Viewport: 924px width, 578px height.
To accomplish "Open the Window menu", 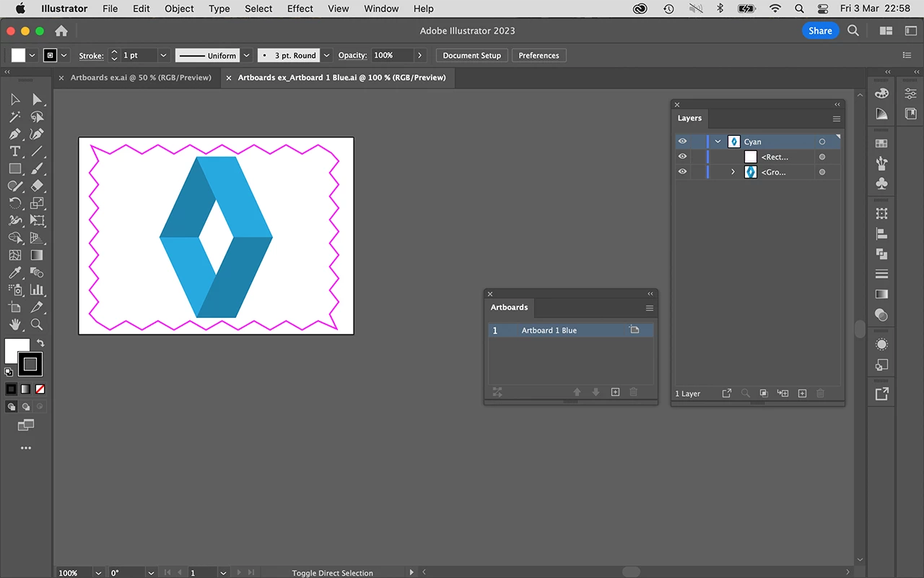I will pyautogui.click(x=381, y=9).
